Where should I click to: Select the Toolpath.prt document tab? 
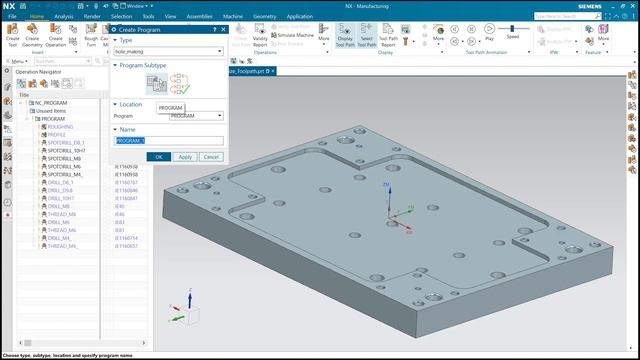251,71
